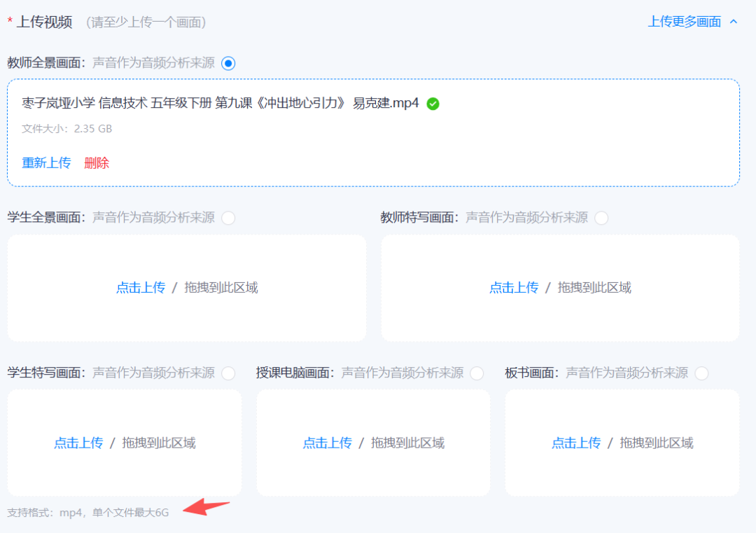Image resolution: width=756 pixels, height=533 pixels.
Task: Click 删除 to remove the uploaded video
Action: pyautogui.click(x=96, y=162)
